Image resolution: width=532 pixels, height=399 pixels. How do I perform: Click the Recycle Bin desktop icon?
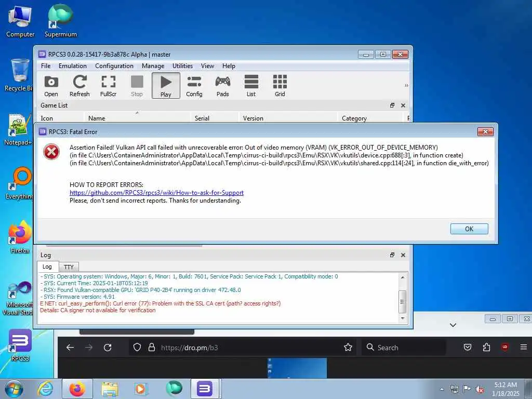19,75
